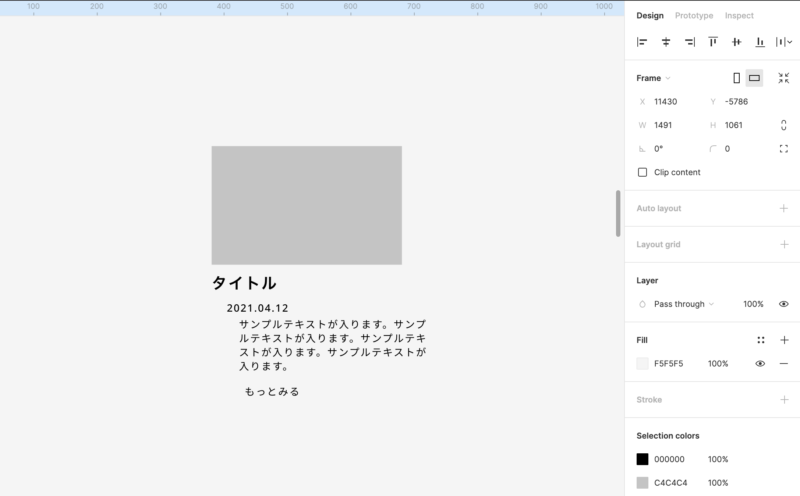Screen dimensions: 800x496
Task: Switch to the Inspect tab
Action: [739, 16]
